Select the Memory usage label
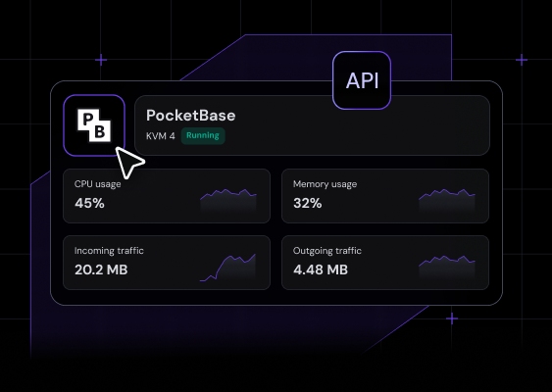Screen dimensions: 552x392 (x=325, y=184)
